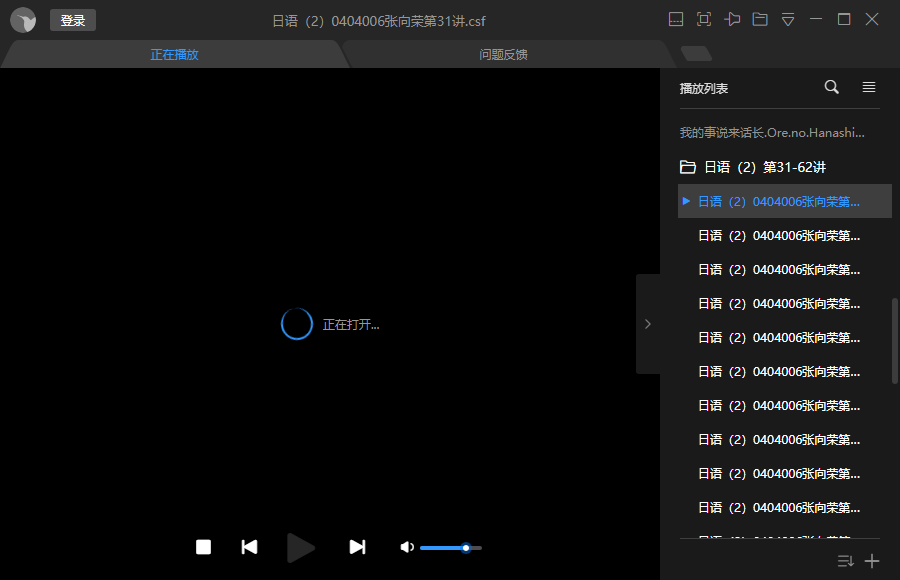Collapse the playlist panel with chevron

pyautogui.click(x=648, y=324)
